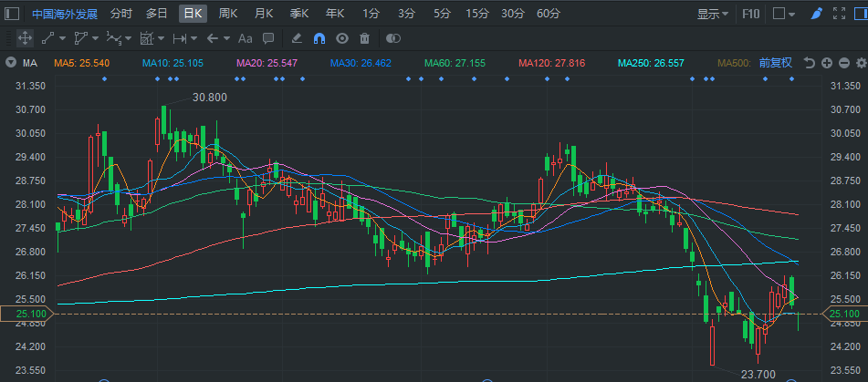Screen dimensions: 868x382
Task: Click the MA5: 25.540 label
Action: [81, 63]
